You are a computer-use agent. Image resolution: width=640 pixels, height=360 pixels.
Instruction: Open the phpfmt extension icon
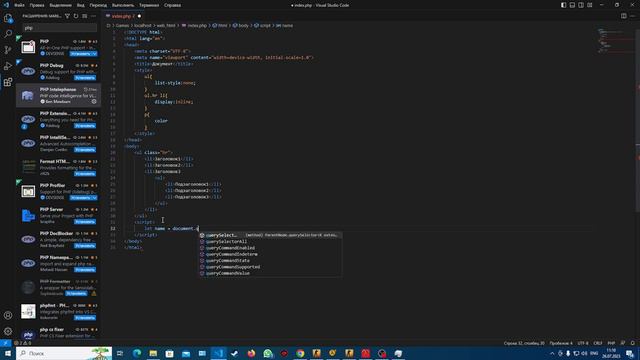click(x=28, y=311)
